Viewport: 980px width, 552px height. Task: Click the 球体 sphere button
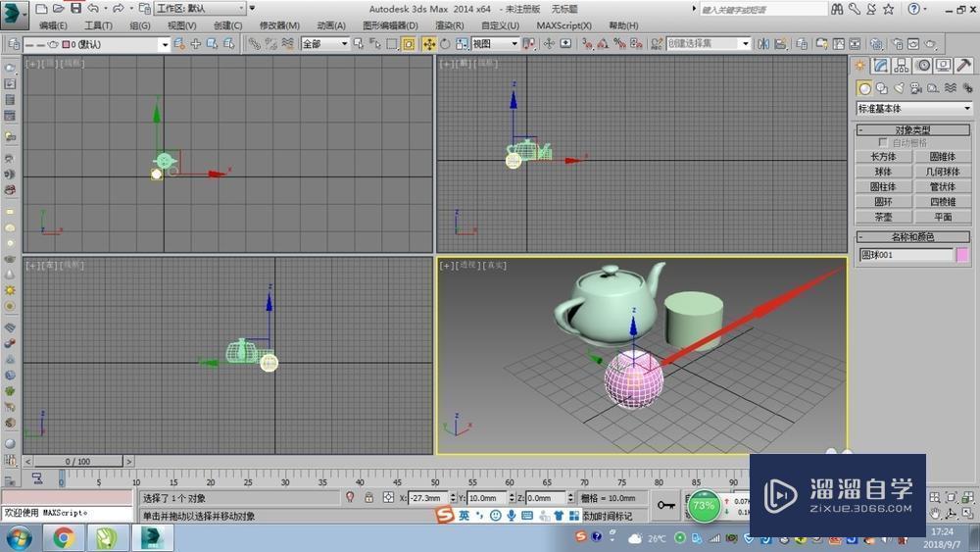click(883, 172)
